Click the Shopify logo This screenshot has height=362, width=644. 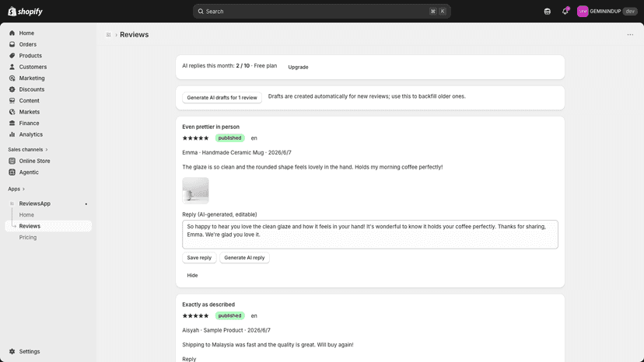click(x=26, y=12)
